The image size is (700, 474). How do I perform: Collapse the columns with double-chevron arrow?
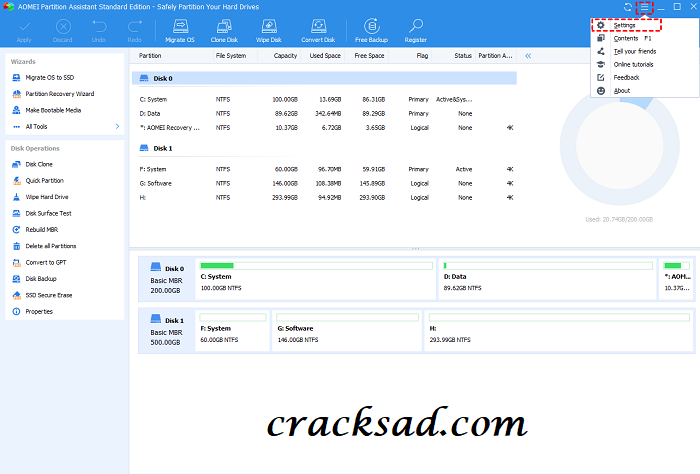tap(528, 56)
